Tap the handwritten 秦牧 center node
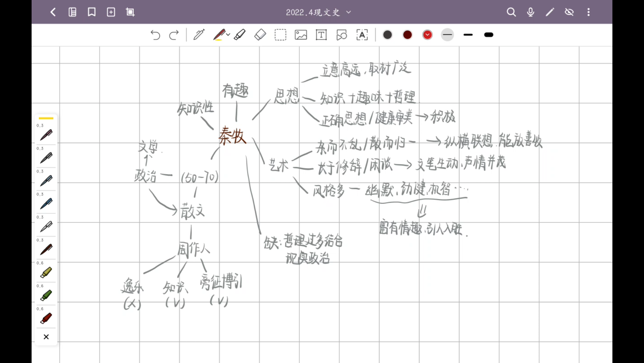 tap(232, 136)
